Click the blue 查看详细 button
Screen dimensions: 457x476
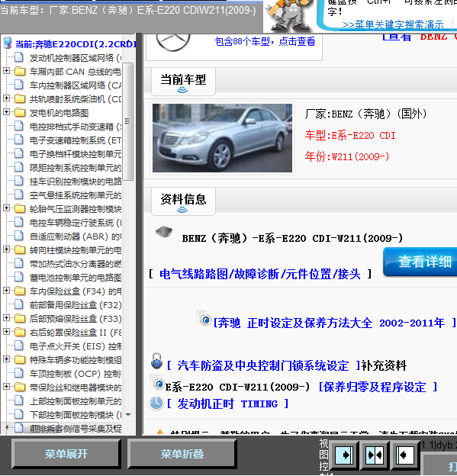click(x=420, y=262)
